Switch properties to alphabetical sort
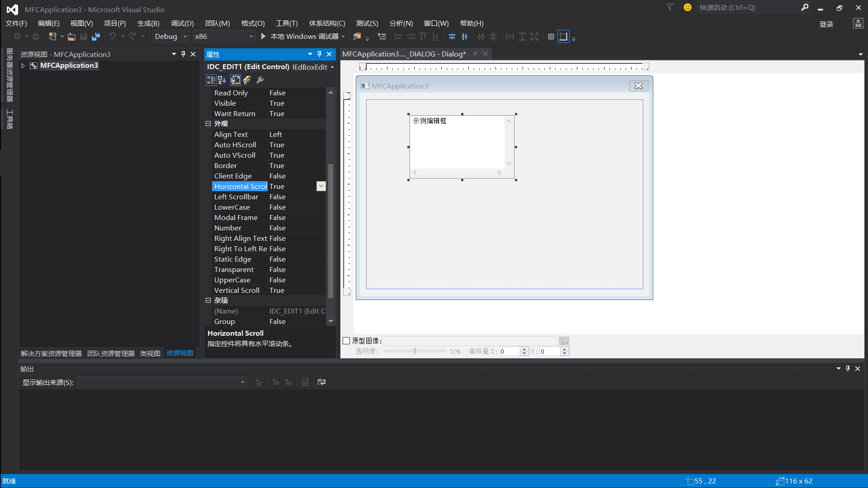This screenshot has width=868, height=488. pyautogui.click(x=222, y=80)
